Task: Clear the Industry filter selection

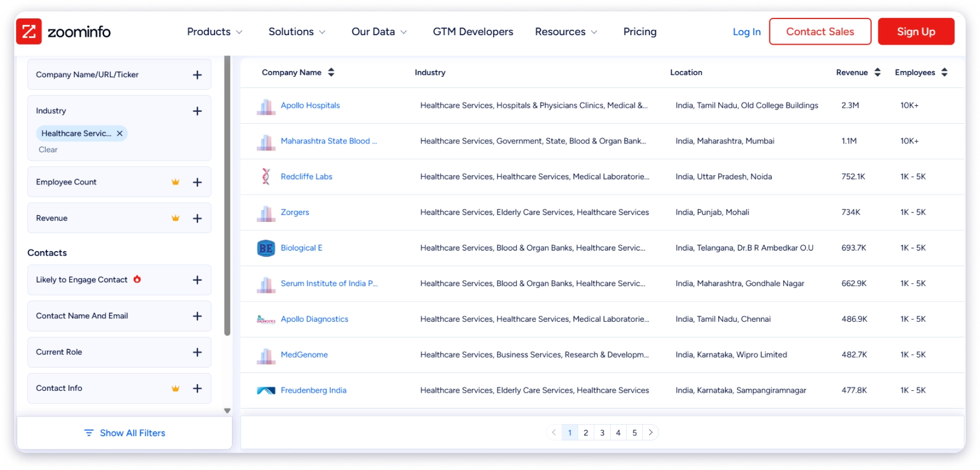Action: [x=48, y=150]
